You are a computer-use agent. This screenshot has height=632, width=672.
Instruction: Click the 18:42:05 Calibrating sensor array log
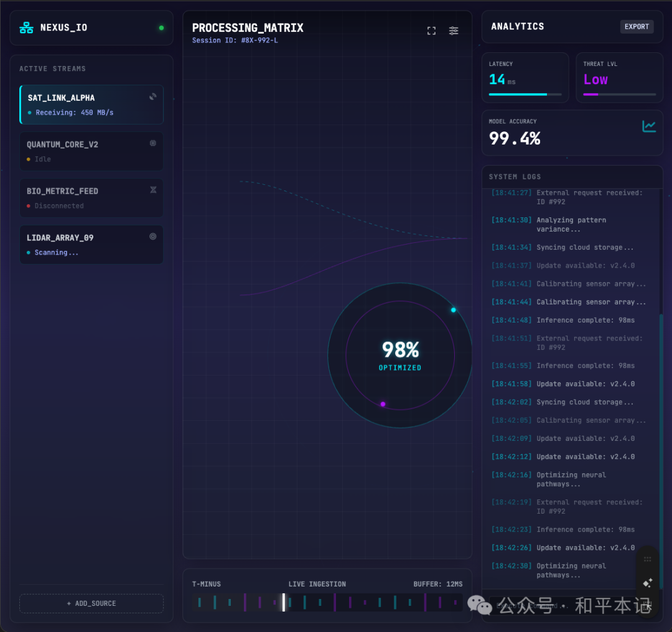[x=568, y=420]
